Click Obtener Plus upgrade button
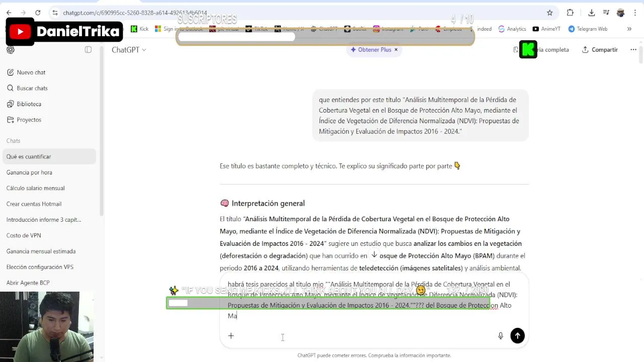This screenshot has width=644, height=362. tap(371, 50)
